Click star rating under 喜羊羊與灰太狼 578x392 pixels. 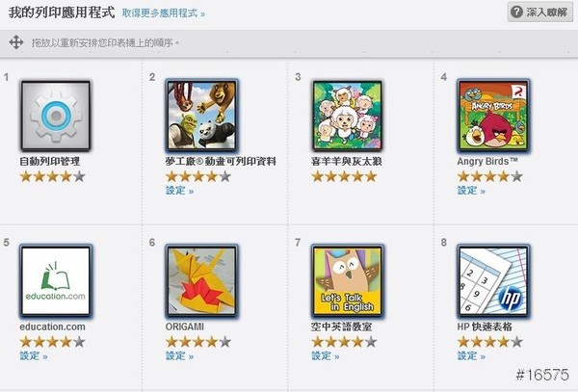[x=344, y=177]
